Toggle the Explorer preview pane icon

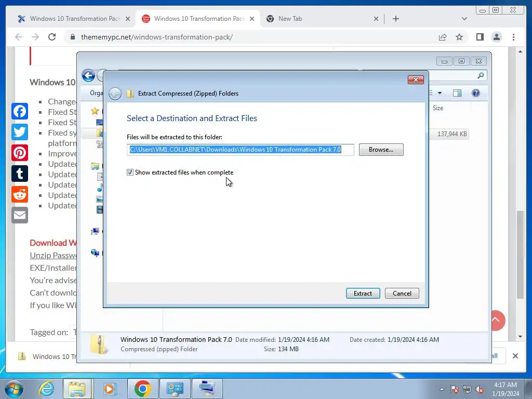click(457, 93)
